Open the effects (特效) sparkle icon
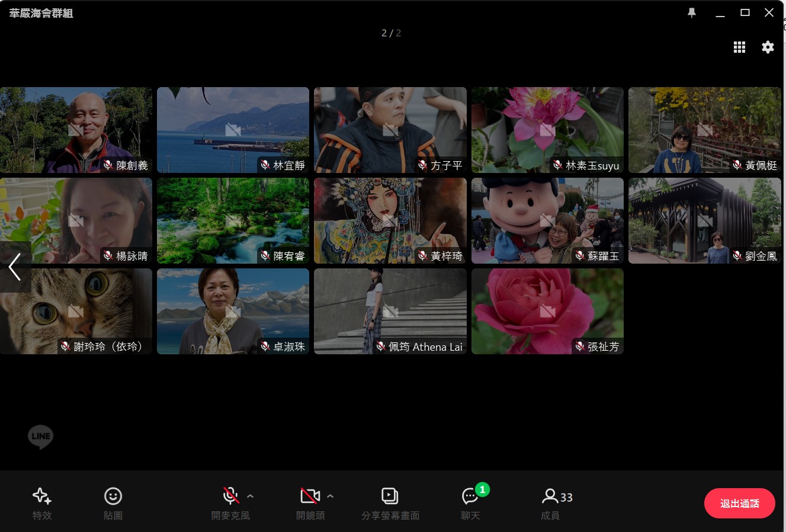The image size is (786, 532). tap(41, 496)
